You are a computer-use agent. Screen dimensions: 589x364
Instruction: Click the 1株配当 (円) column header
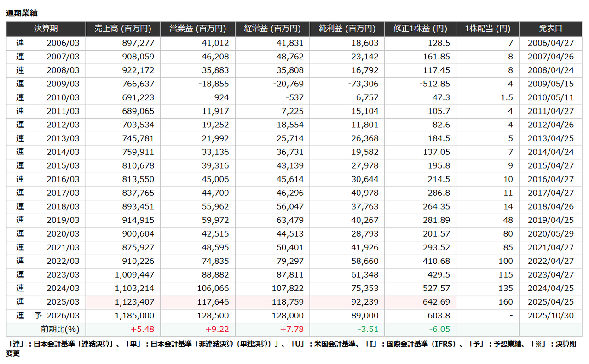pyautogui.click(x=487, y=28)
